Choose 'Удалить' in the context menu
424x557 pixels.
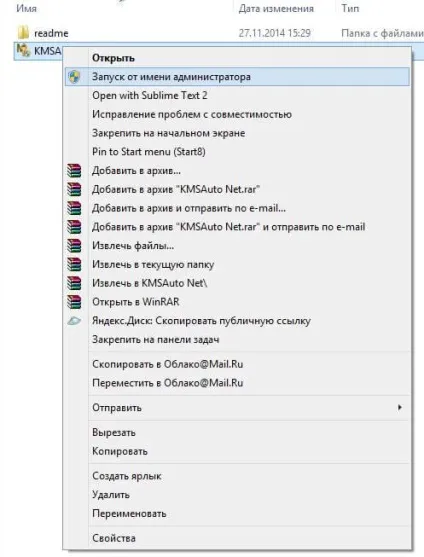click(237, 495)
